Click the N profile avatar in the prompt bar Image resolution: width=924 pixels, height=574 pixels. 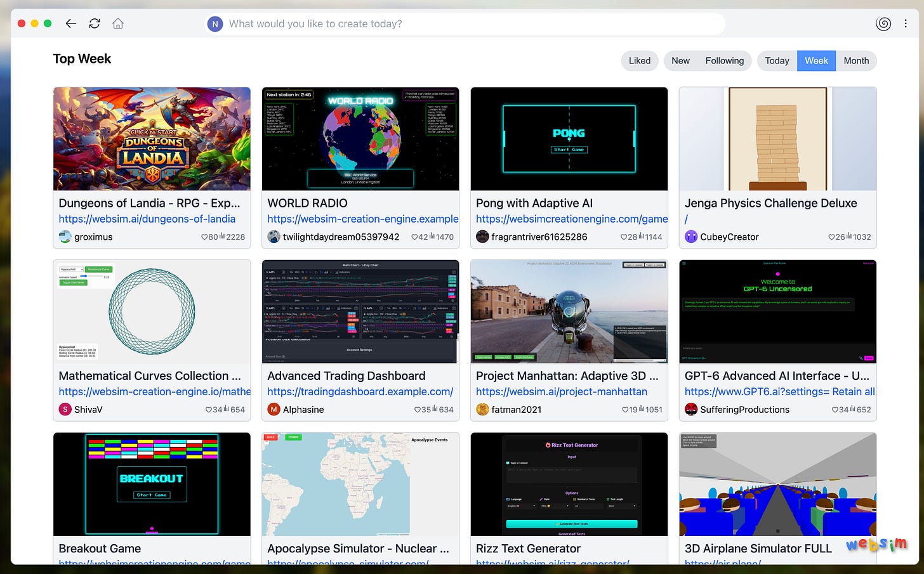[215, 24]
